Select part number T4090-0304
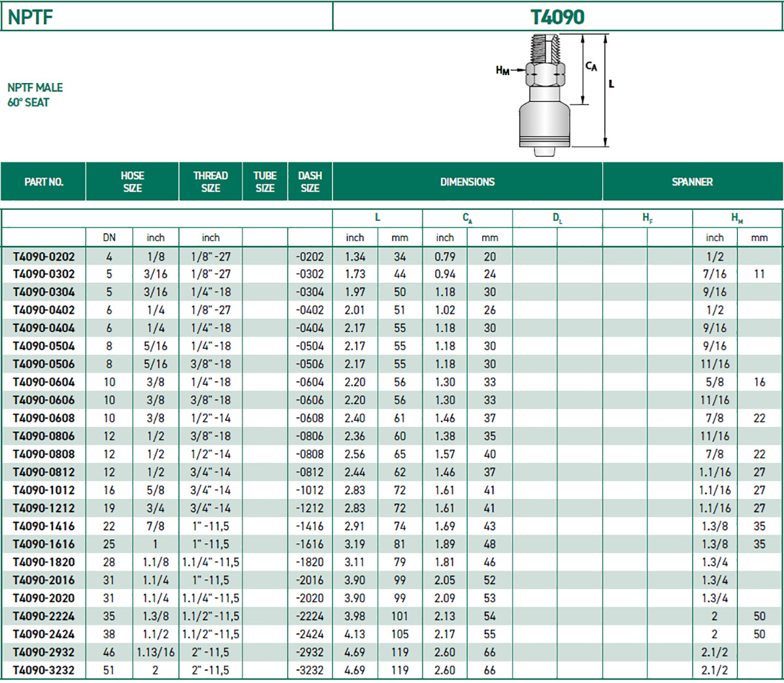784x683 pixels. pos(44,292)
